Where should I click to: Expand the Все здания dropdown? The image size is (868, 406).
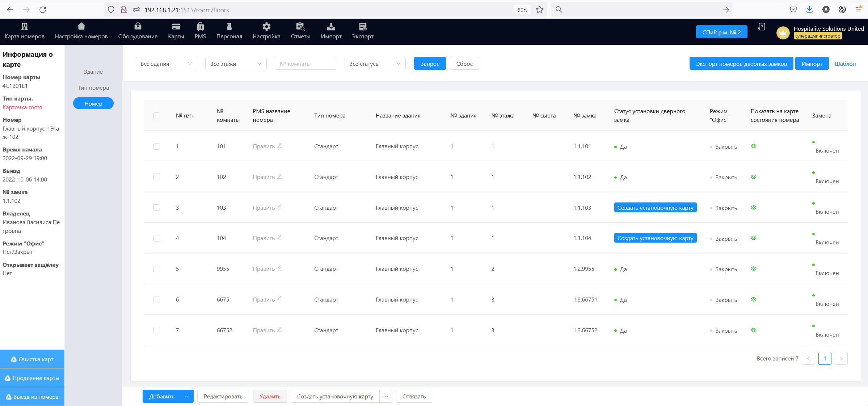coord(166,64)
